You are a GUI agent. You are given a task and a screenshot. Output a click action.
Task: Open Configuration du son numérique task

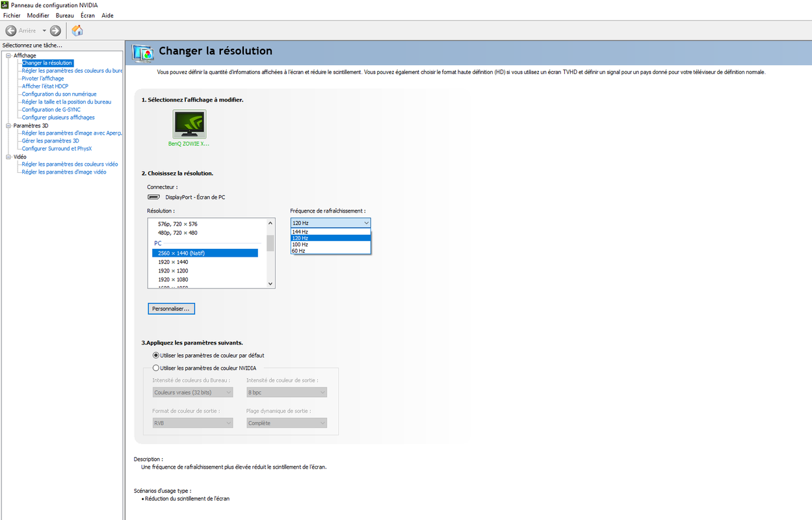59,94
